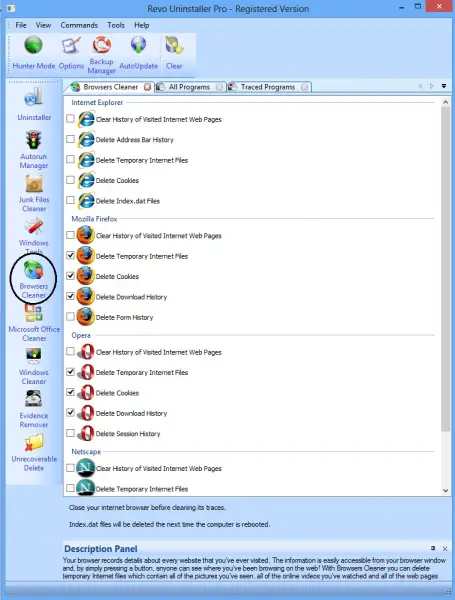The height and width of the screenshot is (600, 455).
Task: Click the app icon in title bar
Action: 11,8
